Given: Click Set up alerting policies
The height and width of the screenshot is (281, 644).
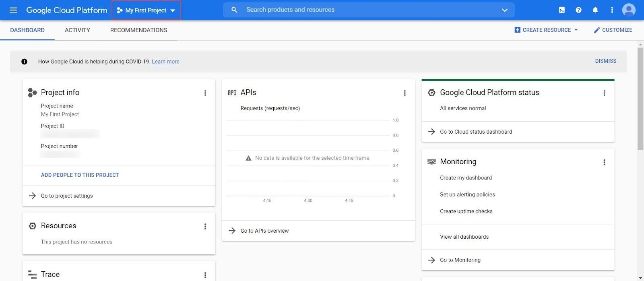Looking at the screenshot, I should (467, 194).
